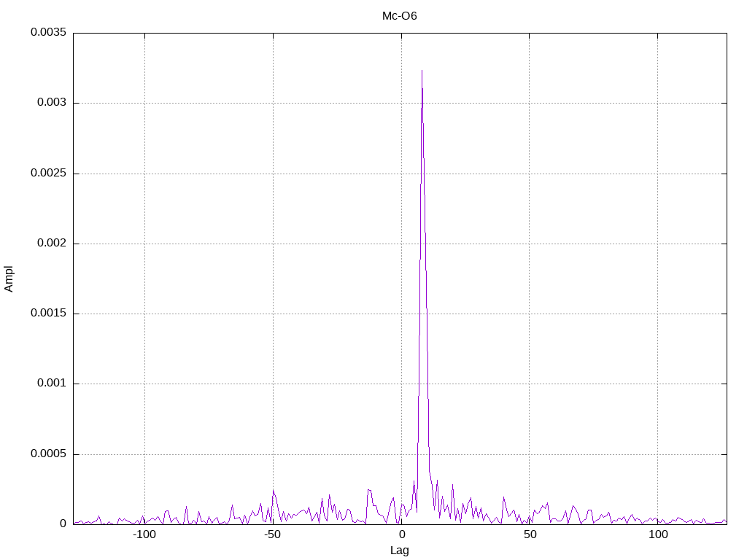Select the 0.0015 y-axis tick label
The image size is (747, 560).
pos(48,313)
